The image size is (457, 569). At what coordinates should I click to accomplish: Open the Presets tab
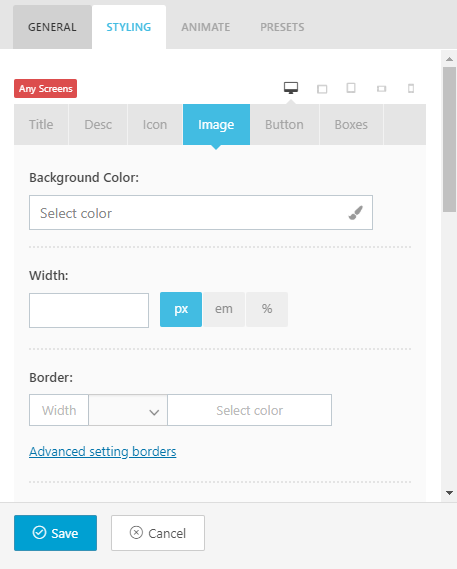tap(282, 27)
